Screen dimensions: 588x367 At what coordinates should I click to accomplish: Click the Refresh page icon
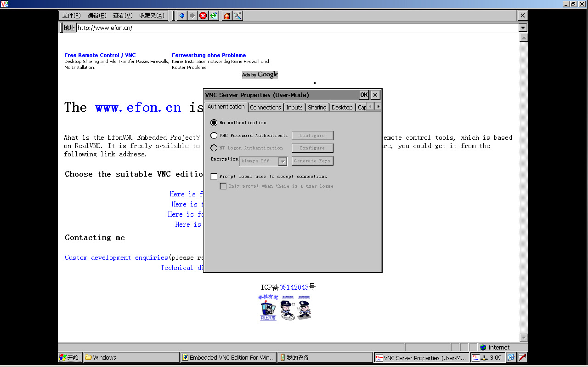(213, 15)
